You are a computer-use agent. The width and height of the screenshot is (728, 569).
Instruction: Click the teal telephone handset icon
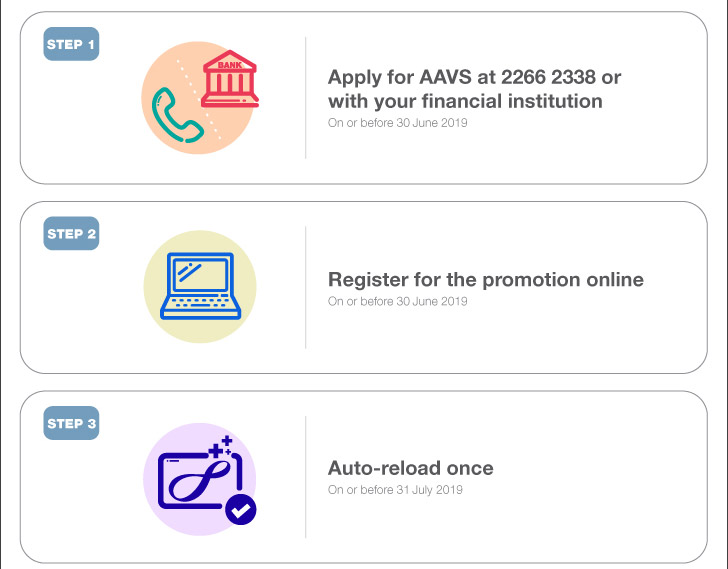coord(177,115)
